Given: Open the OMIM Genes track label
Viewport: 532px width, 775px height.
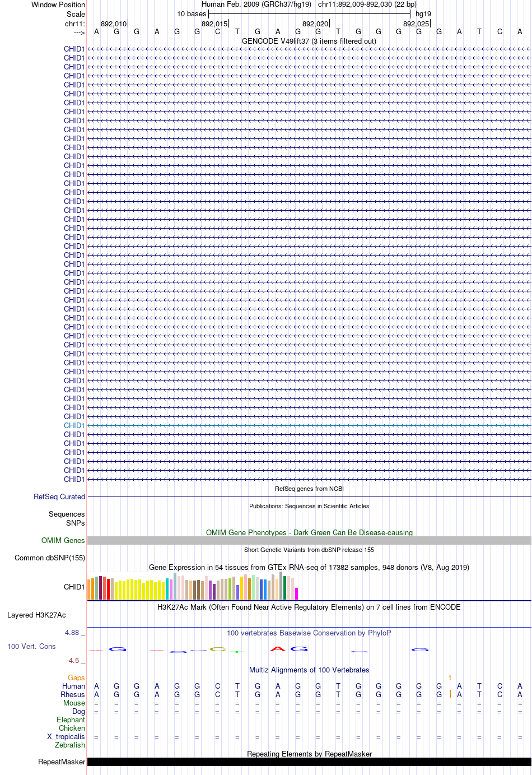Looking at the screenshot, I should pos(63,540).
